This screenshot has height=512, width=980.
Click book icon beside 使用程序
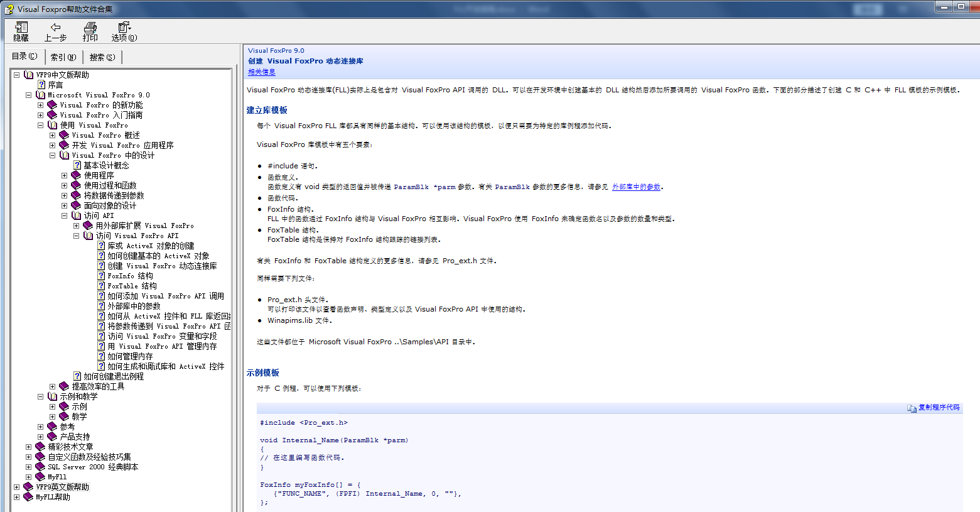76,175
